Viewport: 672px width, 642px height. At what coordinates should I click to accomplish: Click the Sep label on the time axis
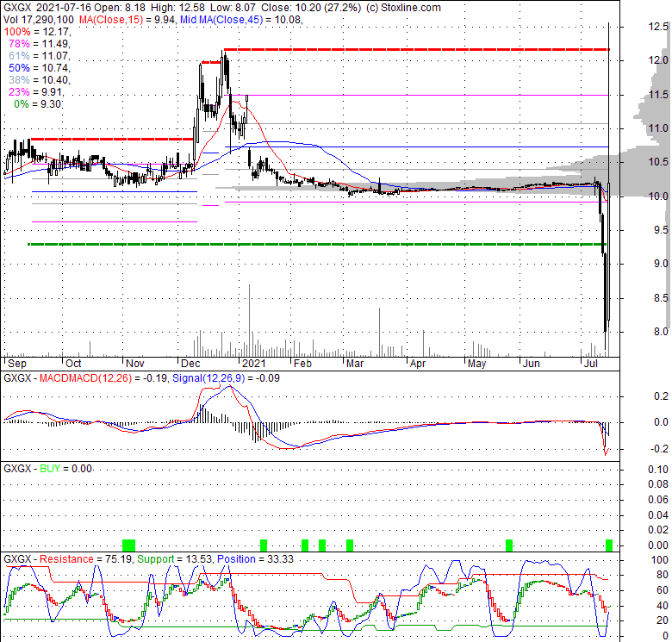[x=17, y=364]
